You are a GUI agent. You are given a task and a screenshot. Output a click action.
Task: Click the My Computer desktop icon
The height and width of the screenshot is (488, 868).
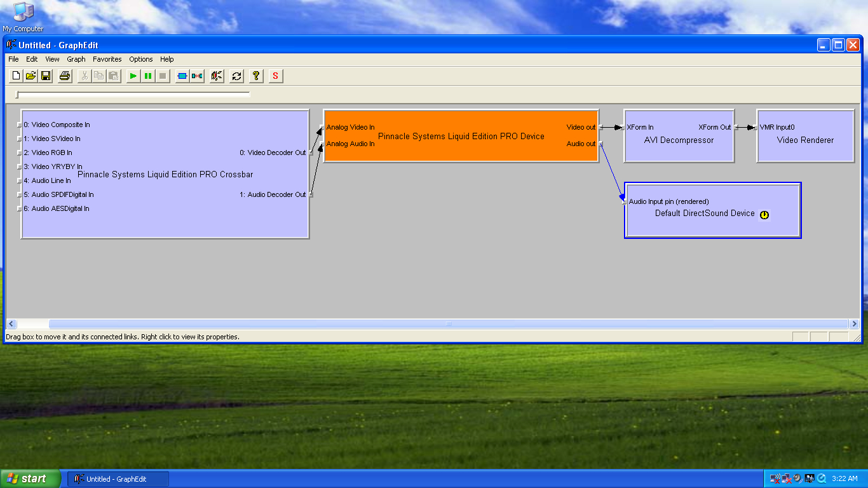23,17
